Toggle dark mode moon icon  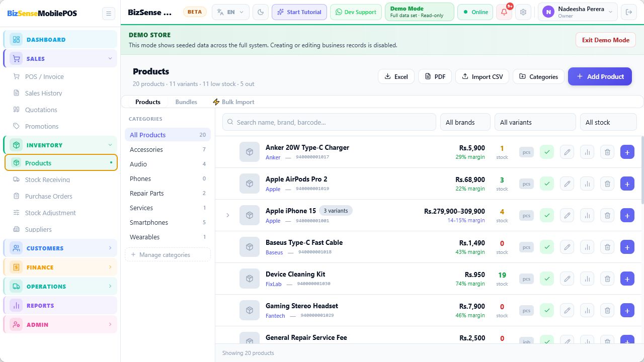[x=261, y=12]
